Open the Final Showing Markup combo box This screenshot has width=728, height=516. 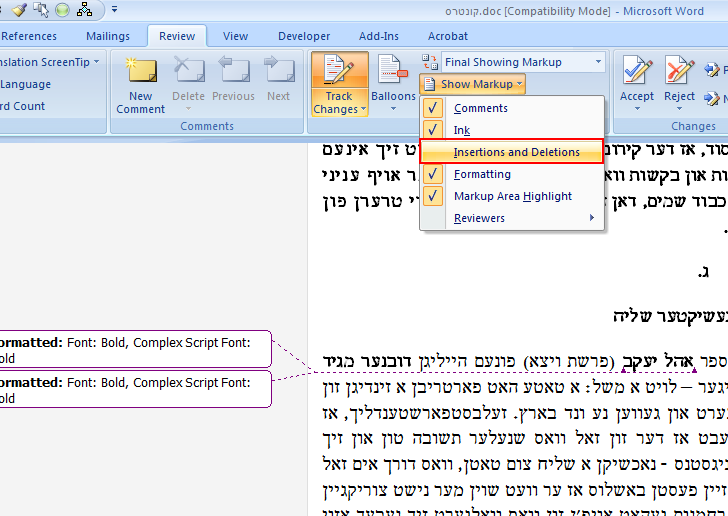[x=523, y=62]
